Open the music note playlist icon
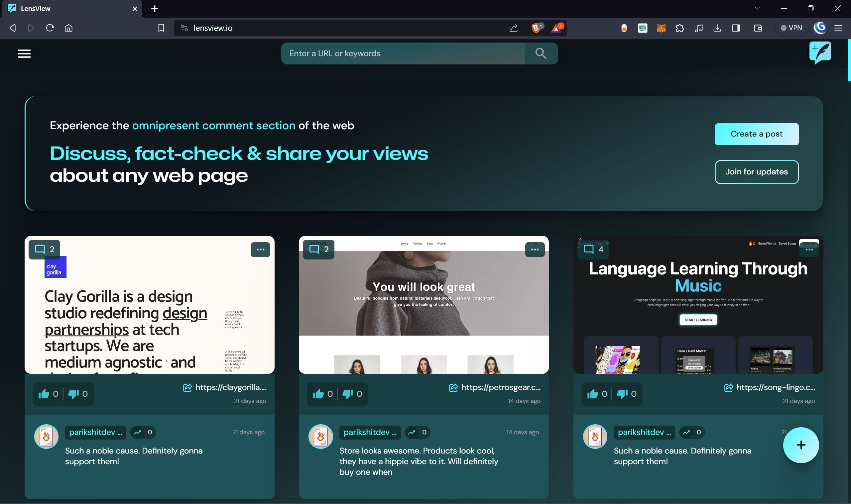The height and width of the screenshot is (504, 851). click(698, 28)
